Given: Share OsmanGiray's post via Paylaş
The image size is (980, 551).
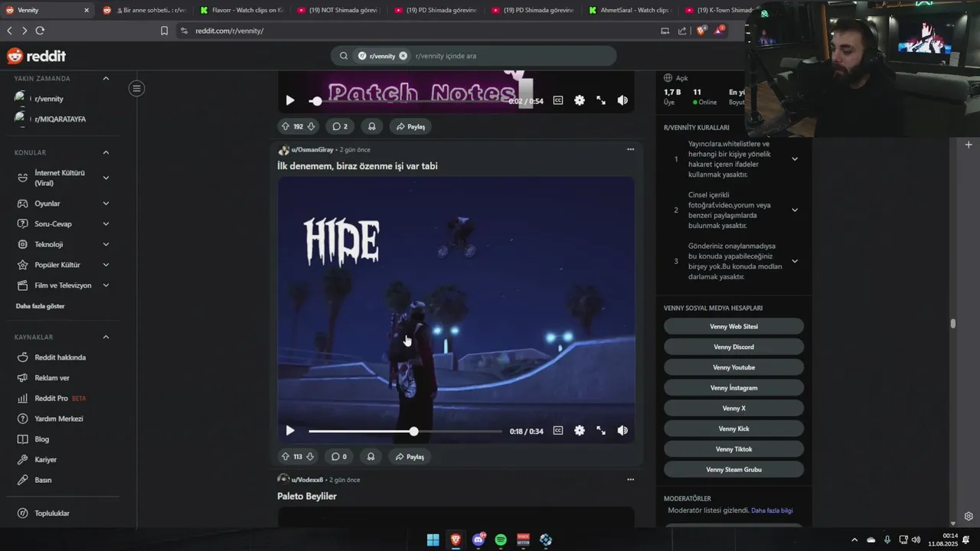Looking at the screenshot, I should click(410, 457).
